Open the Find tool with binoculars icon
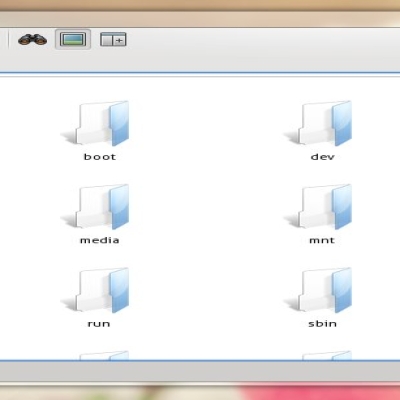 (32, 40)
